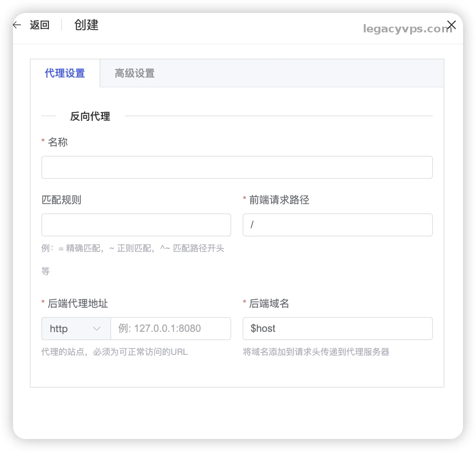This screenshot has width=476, height=452.
Task: Click the 前端请求路径 field containing /
Action: [x=337, y=225]
